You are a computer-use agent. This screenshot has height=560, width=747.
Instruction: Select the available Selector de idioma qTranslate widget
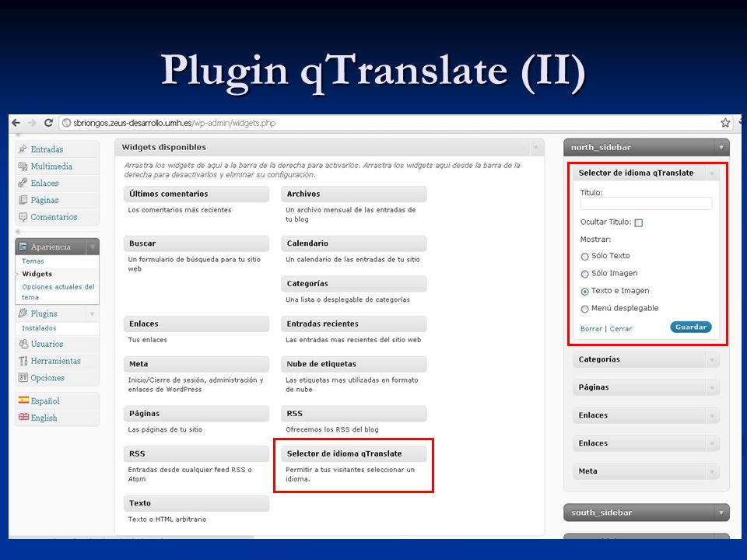pyautogui.click(x=353, y=453)
